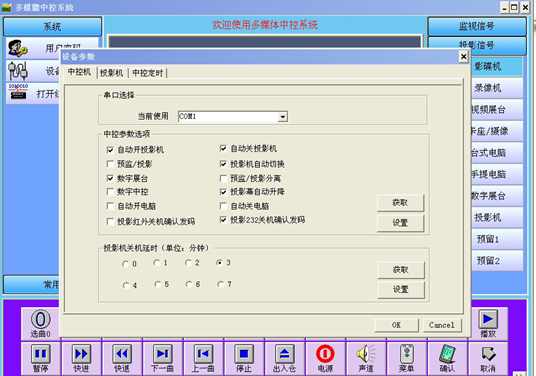Screen dimensions: 536x376
Task: Click the audio channel (声道) speaker icon
Action: click(366, 353)
